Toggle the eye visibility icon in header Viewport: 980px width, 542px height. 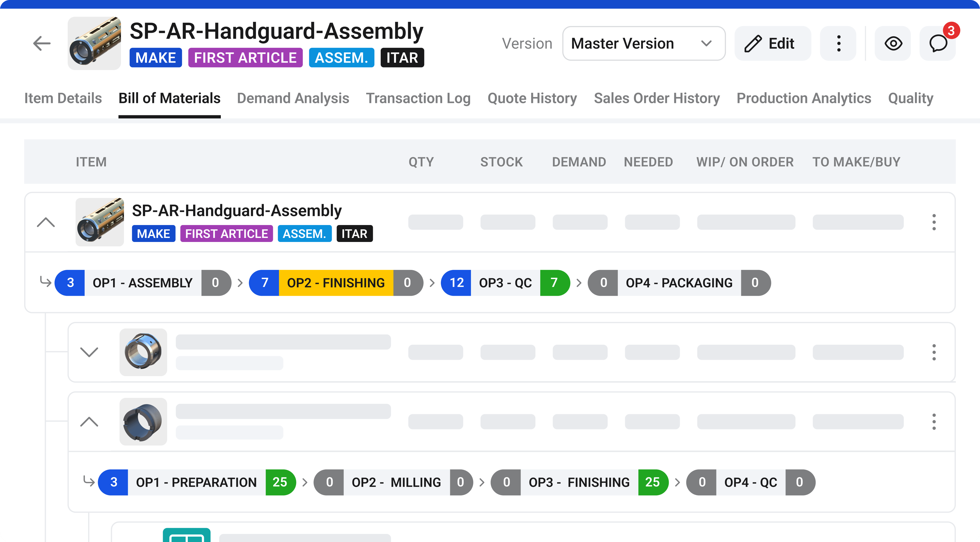(893, 43)
